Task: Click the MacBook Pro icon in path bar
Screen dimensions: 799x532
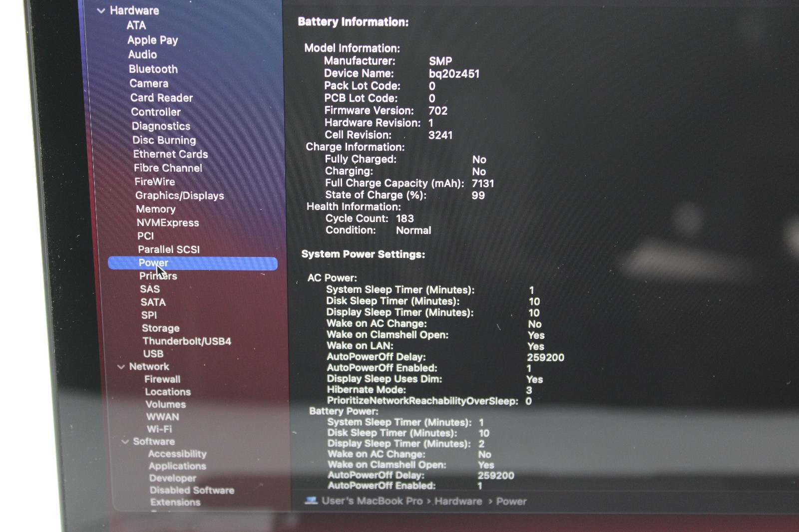Action: [x=311, y=501]
